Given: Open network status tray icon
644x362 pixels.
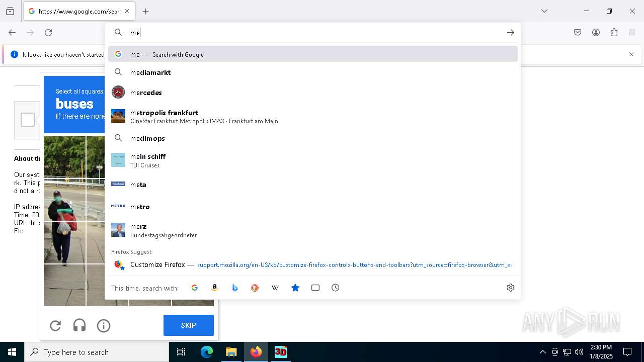Looking at the screenshot, I should (x=567, y=352).
